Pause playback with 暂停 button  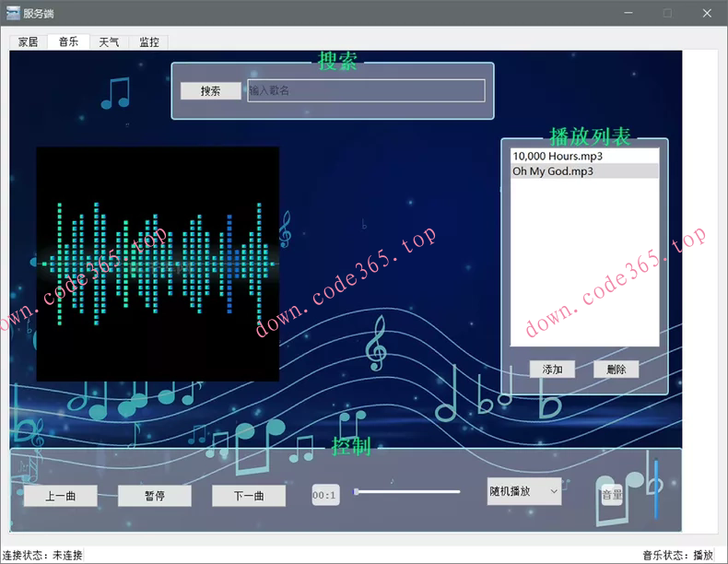pos(155,496)
